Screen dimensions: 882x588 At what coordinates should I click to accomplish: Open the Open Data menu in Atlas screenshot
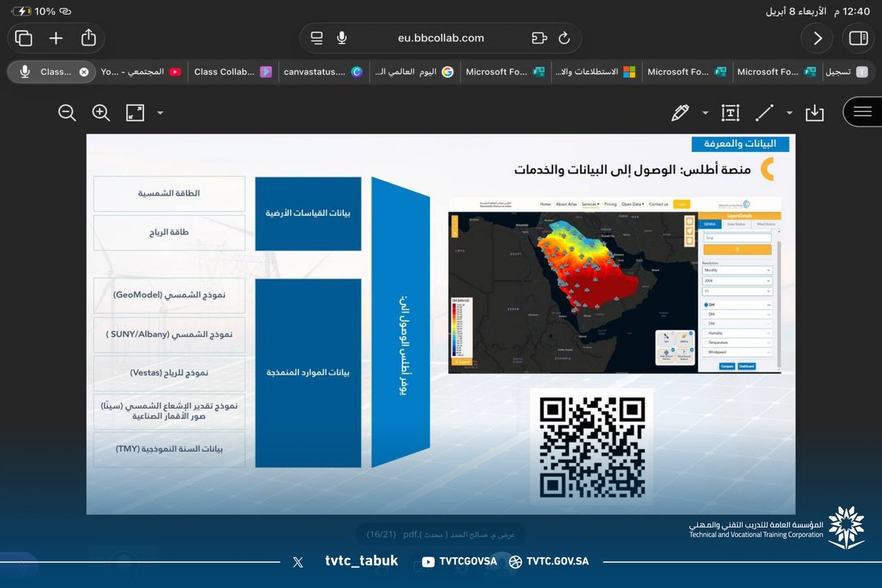click(633, 204)
